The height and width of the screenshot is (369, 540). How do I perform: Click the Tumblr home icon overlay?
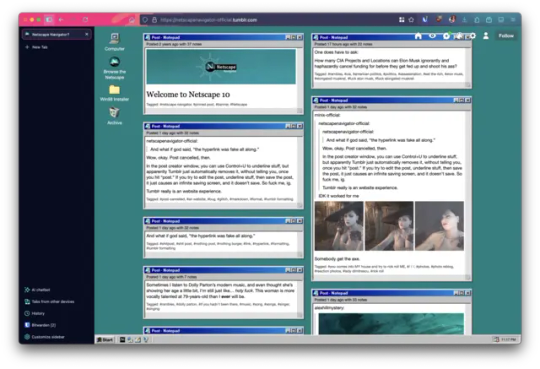pos(418,36)
